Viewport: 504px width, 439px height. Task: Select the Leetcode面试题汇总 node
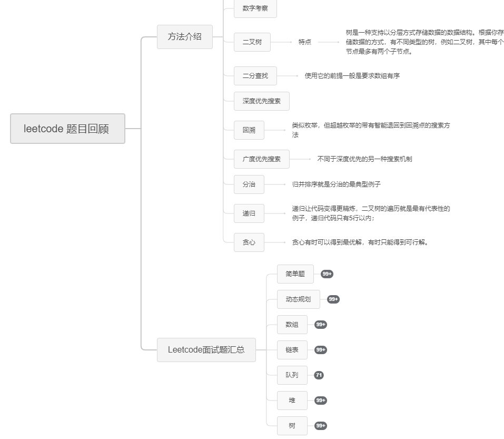click(x=206, y=349)
